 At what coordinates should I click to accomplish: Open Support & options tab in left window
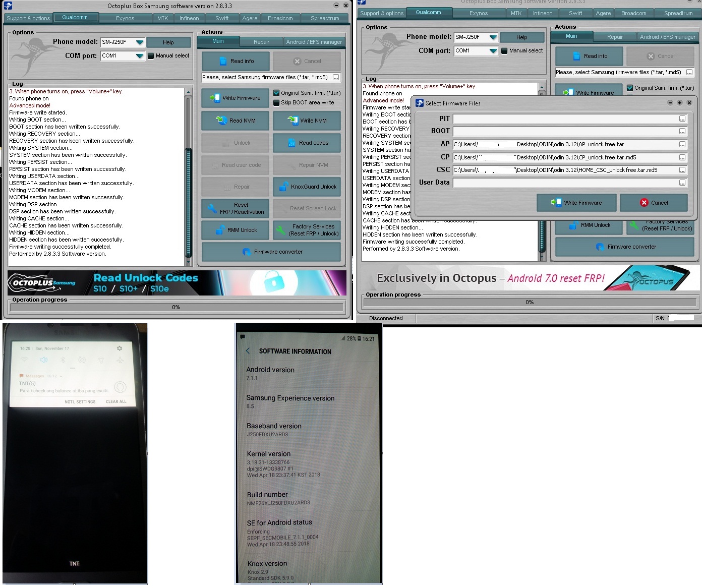28,18
